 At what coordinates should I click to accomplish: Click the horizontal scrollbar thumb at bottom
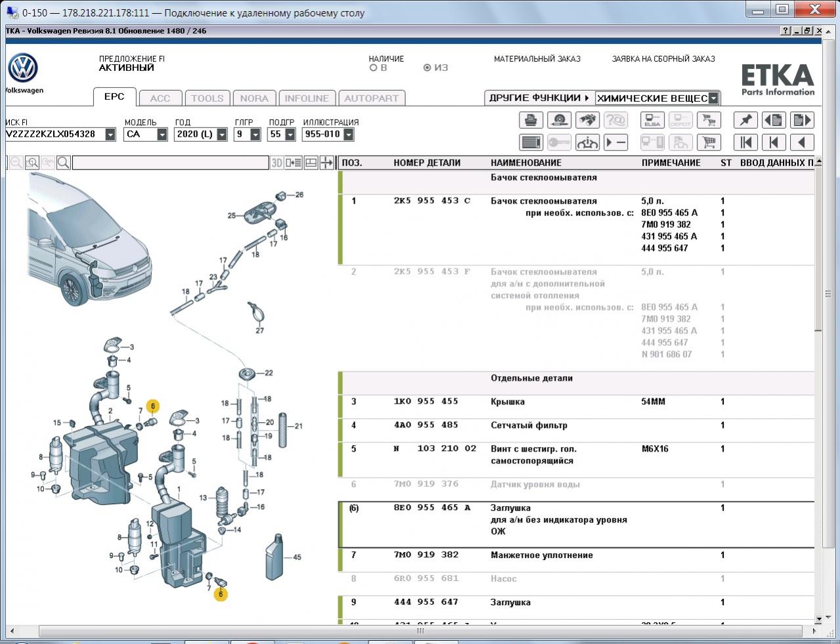[x=420, y=631]
